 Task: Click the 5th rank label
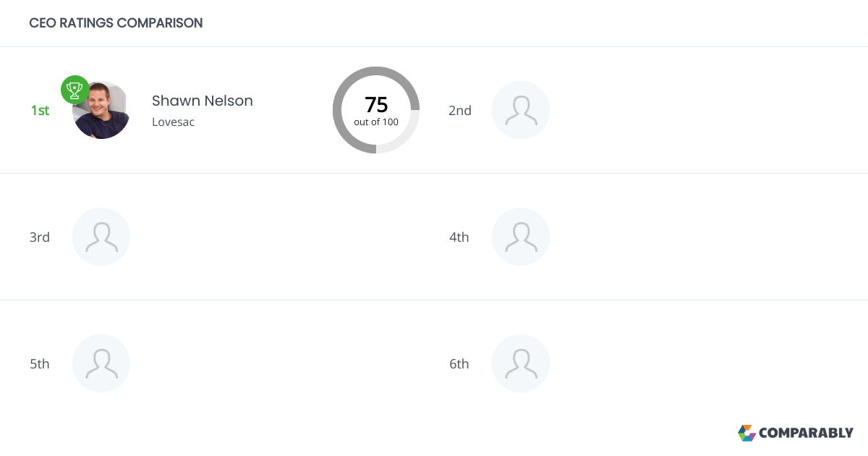40,363
